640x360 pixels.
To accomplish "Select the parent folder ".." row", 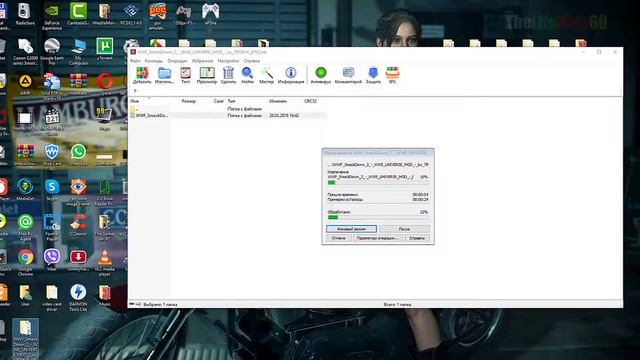I will tap(228, 109).
